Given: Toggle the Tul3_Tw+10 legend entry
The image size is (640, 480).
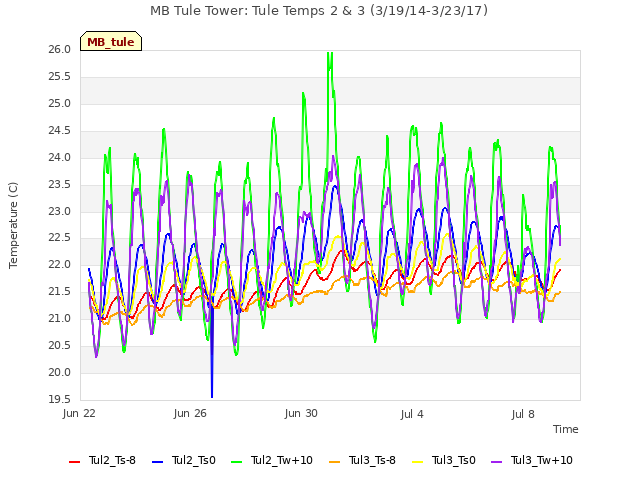Looking at the screenshot, I should [x=532, y=460].
